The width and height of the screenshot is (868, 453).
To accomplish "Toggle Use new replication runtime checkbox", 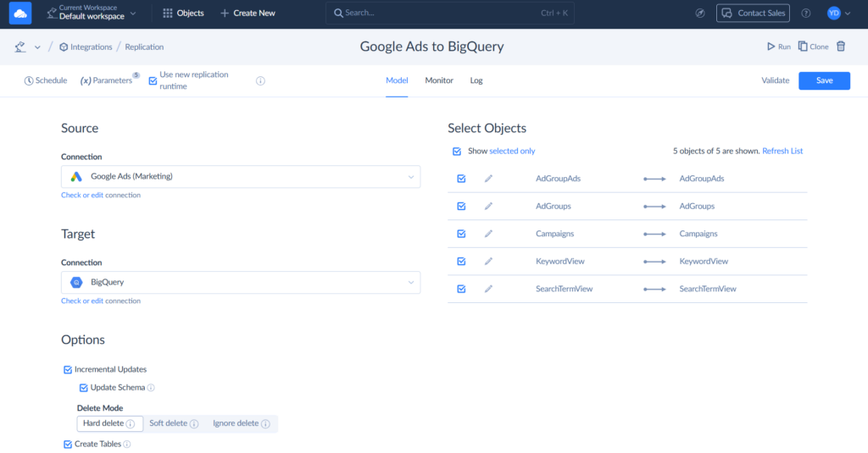I will [x=153, y=80].
